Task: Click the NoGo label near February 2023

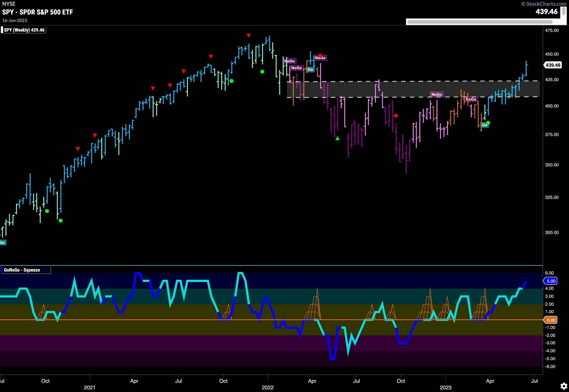Action: click(x=471, y=99)
